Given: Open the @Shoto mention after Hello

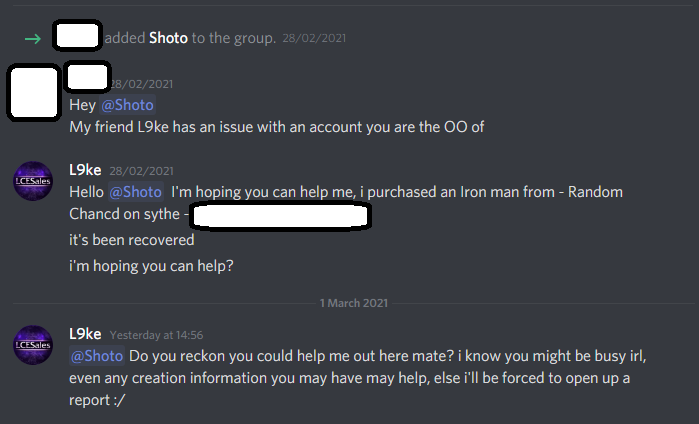Looking at the screenshot, I should point(136,192).
